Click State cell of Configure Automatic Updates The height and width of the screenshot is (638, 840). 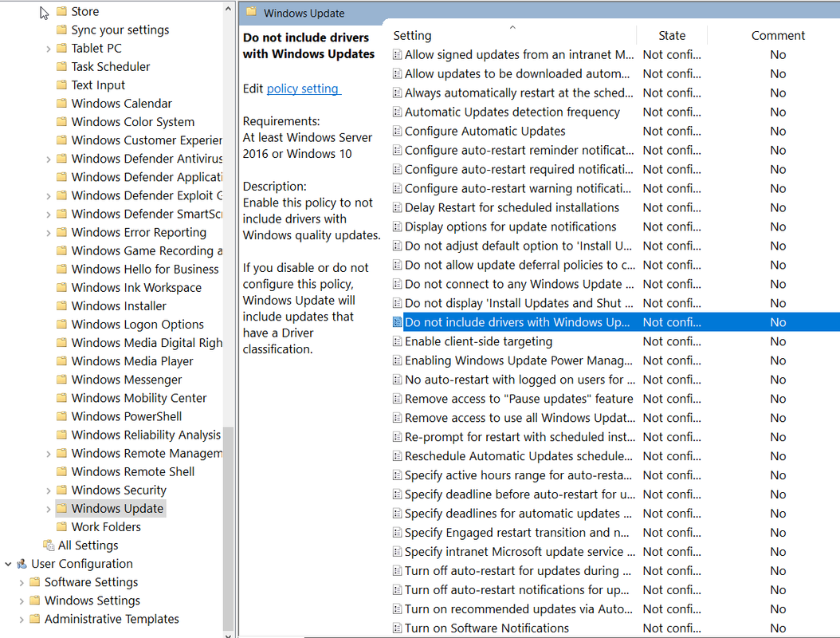(672, 131)
